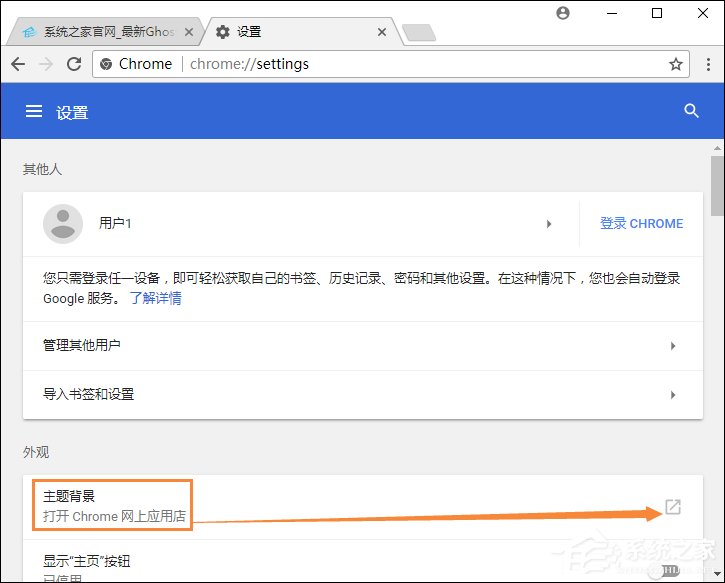Close the 设置 tab
This screenshot has height=583, width=725.
(x=381, y=32)
